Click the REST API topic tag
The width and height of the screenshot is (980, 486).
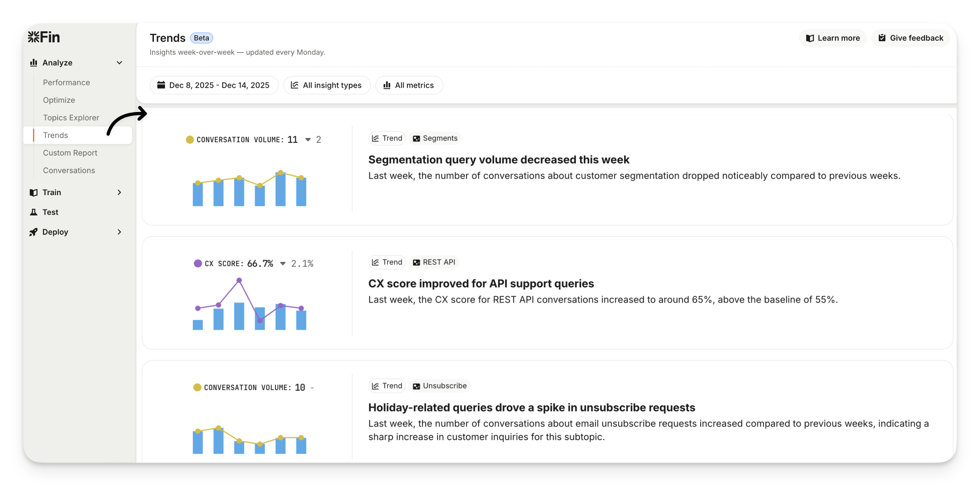(434, 262)
